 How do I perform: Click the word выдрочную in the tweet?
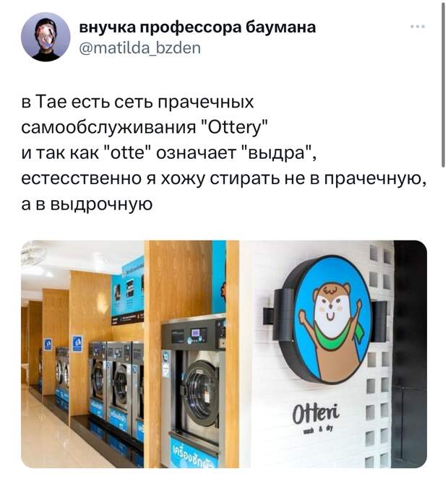(x=101, y=204)
